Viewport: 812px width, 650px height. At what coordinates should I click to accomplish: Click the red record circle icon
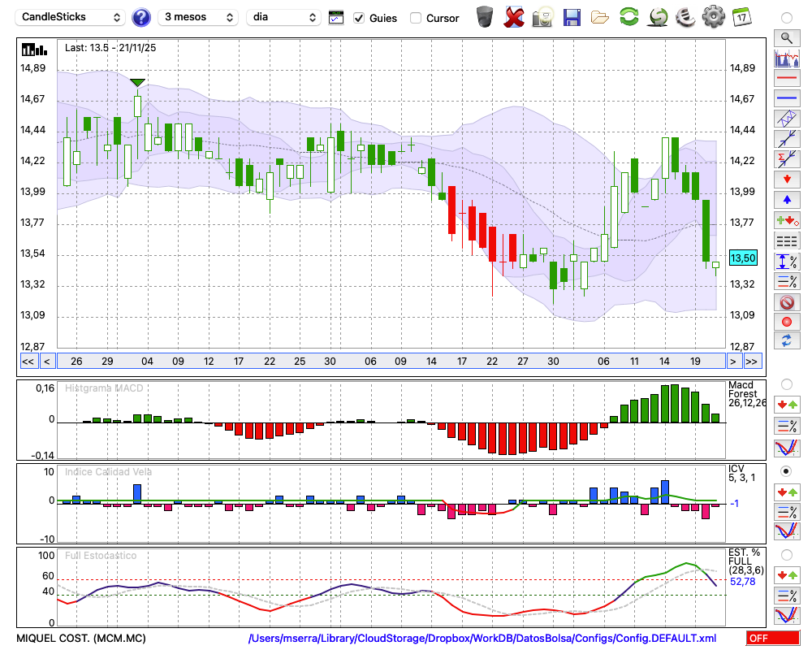[787, 322]
